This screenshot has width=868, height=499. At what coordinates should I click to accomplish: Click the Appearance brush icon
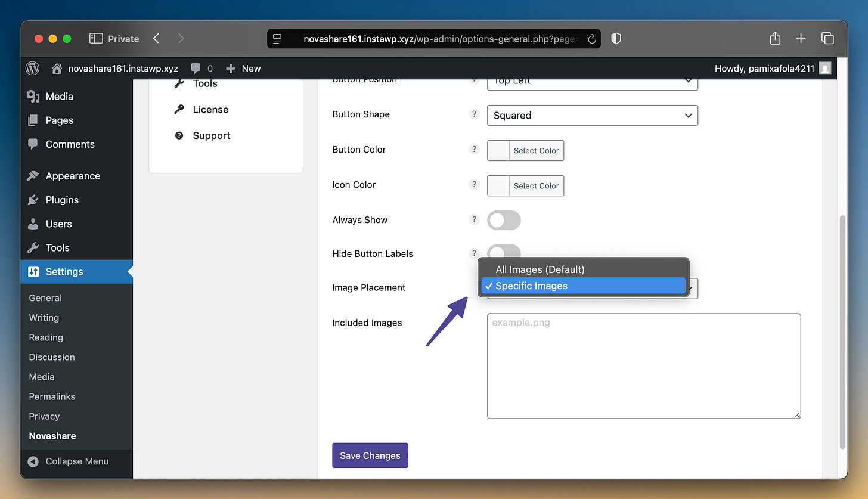(33, 176)
